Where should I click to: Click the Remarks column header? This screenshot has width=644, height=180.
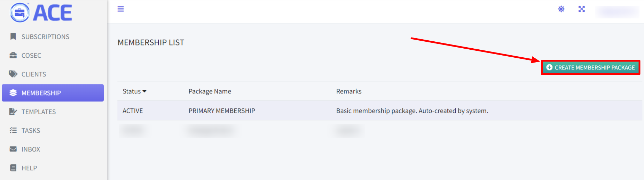[x=349, y=91]
